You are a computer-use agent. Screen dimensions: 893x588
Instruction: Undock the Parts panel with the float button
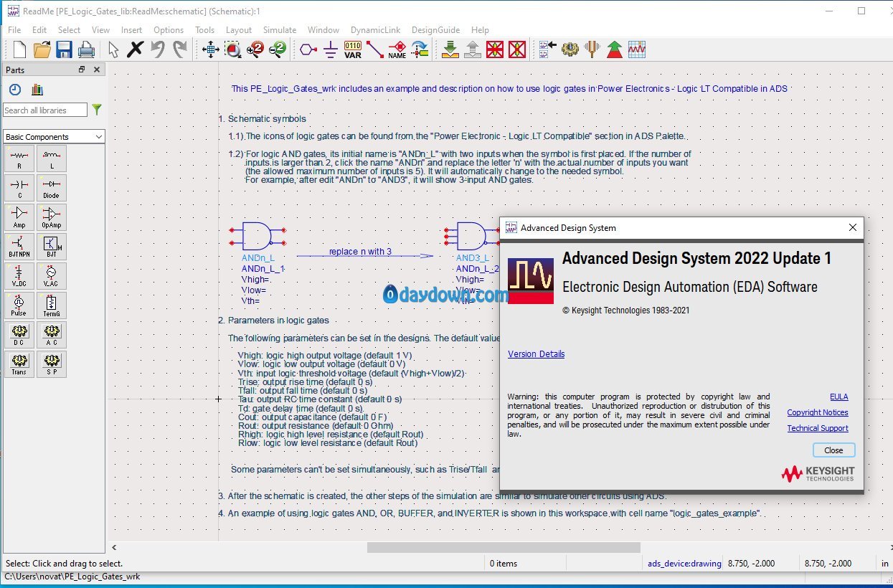point(82,70)
